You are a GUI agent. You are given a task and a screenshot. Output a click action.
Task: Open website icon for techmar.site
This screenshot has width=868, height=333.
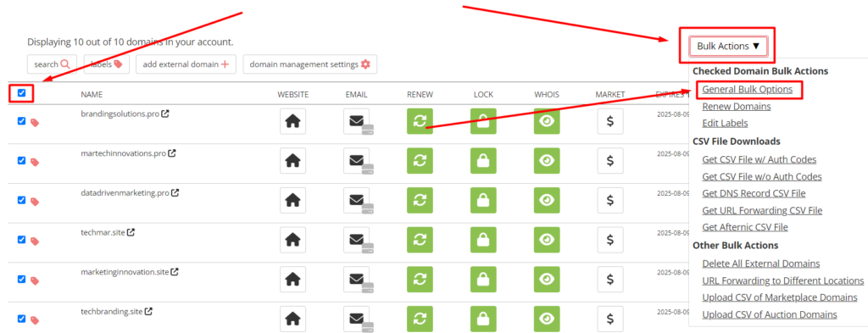292,240
